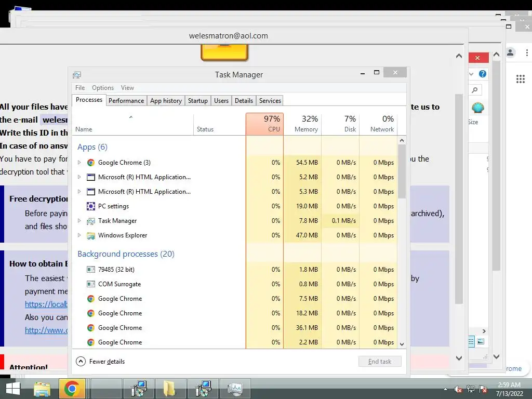Open File Explorer from the taskbar
This screenshot has height=399, width=532.
click(x=42, y=389)
